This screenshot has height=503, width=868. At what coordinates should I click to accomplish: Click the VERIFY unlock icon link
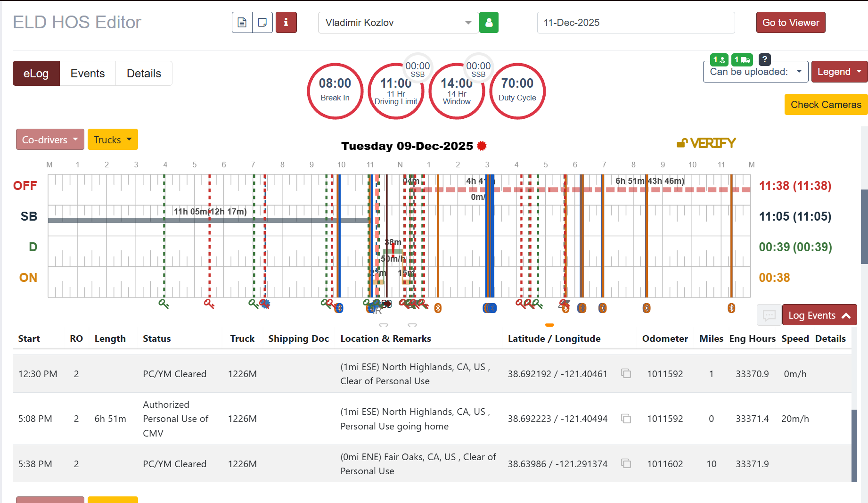tap(706, 143)
